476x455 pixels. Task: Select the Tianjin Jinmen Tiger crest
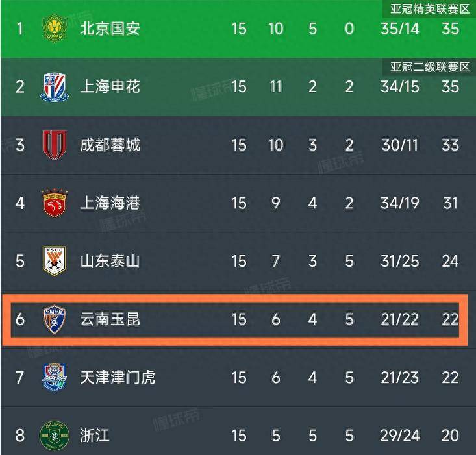pos(55,377)
